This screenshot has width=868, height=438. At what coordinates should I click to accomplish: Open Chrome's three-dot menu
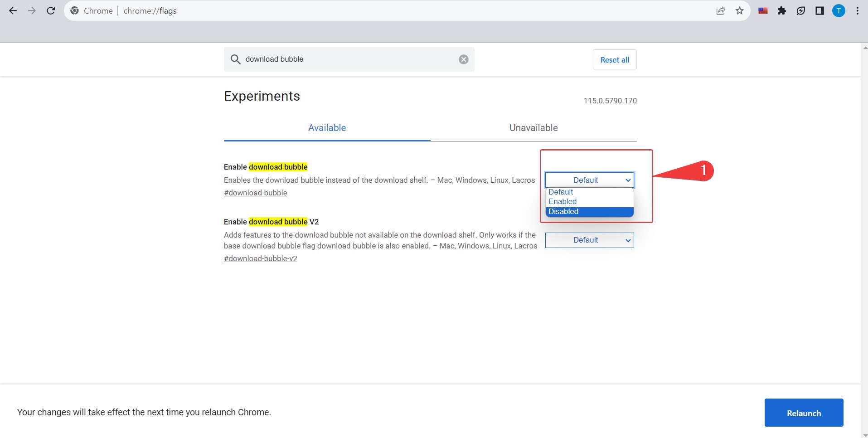pos(857,11)
